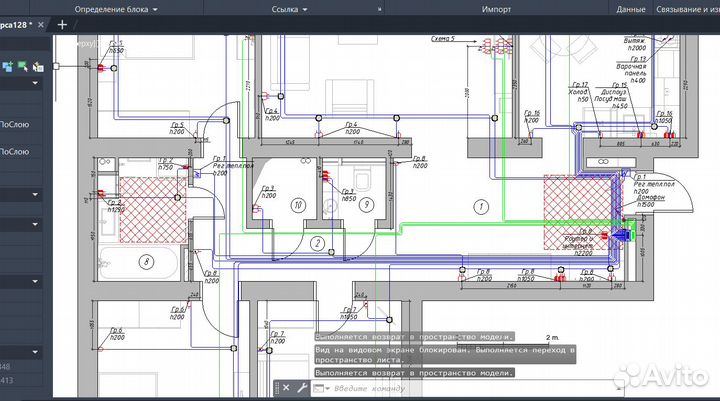Switch to the 128 drawing tab

tap(17, 24)
